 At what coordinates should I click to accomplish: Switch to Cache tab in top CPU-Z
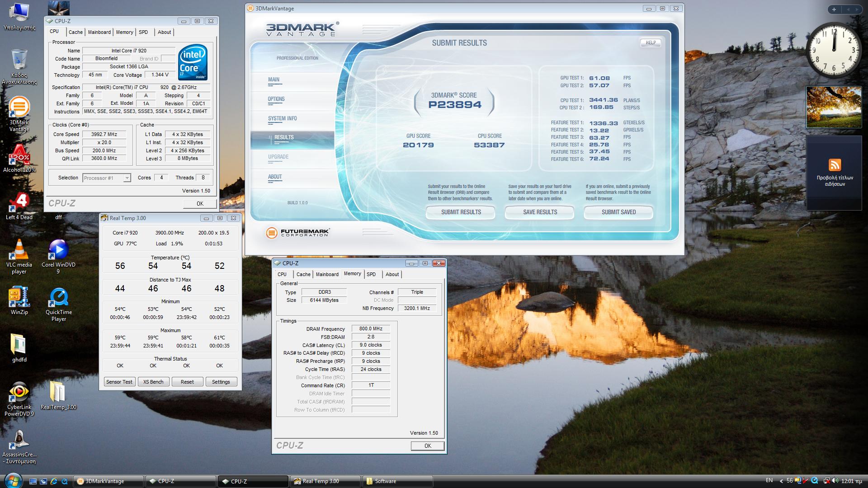pos(75,32)
